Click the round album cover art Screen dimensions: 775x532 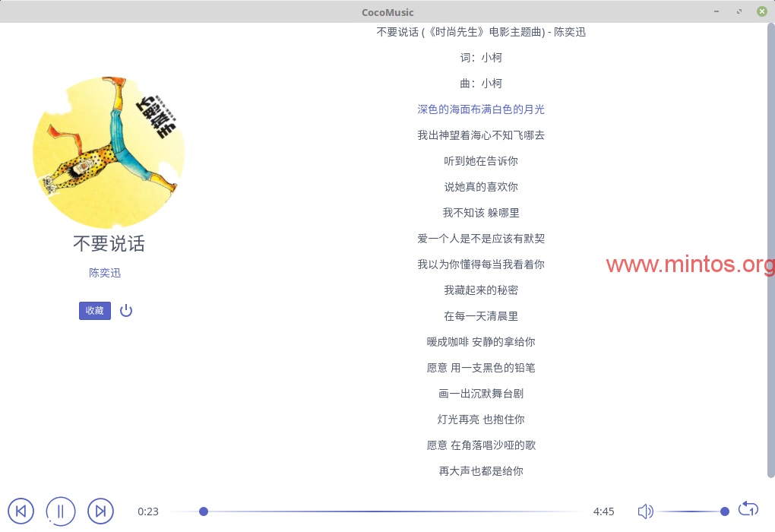pos(108,152)
